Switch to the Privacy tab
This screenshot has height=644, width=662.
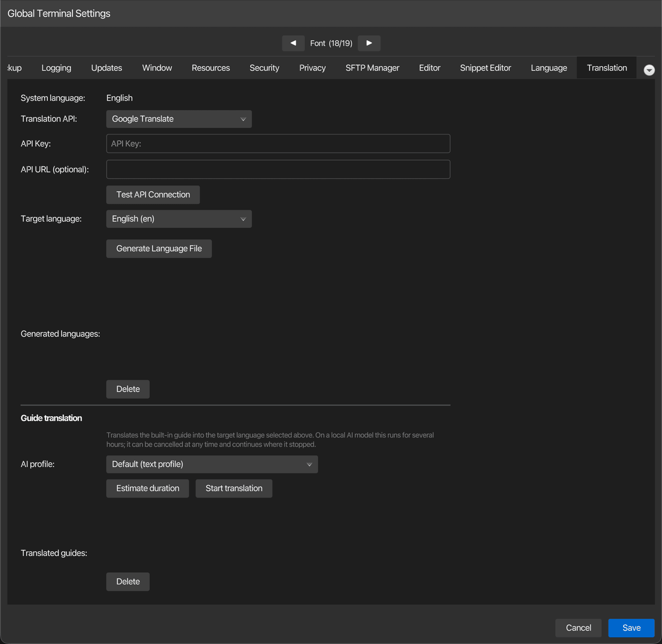(x=312, y=68)
